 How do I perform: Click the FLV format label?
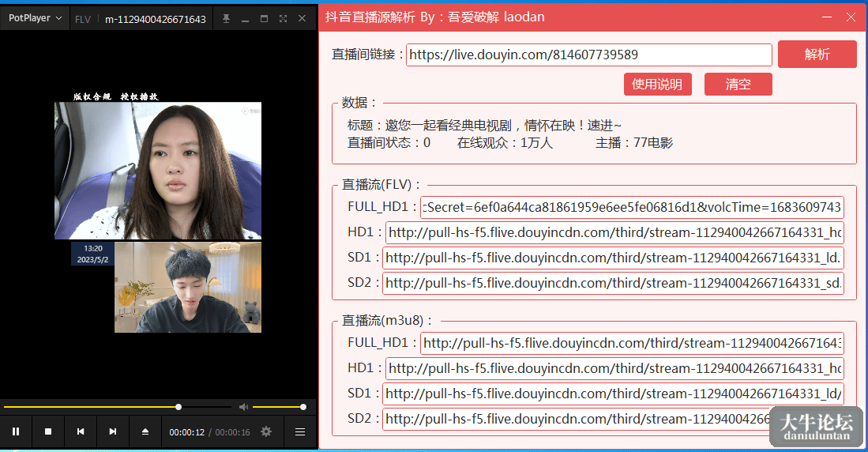point(83,20)
